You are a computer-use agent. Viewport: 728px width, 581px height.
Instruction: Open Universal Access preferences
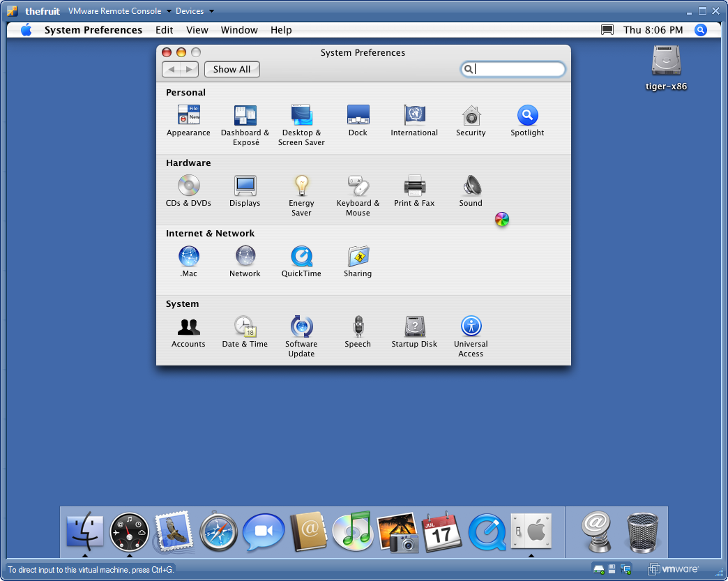(x=471, y=336)
